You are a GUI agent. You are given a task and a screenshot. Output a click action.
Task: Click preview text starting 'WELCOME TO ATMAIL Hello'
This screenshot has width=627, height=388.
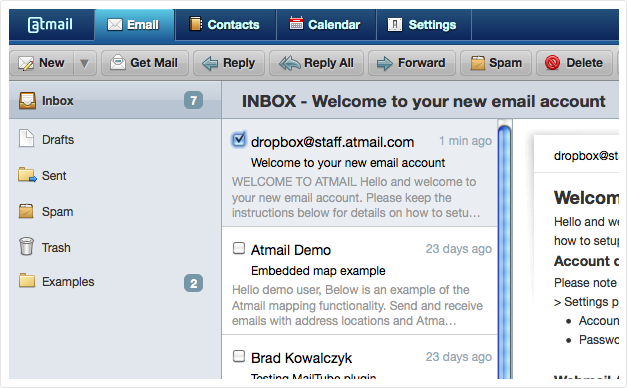356,197
